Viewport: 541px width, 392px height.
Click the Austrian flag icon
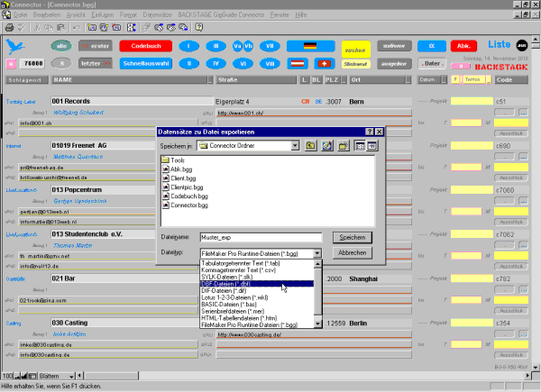tap(301, 64)
